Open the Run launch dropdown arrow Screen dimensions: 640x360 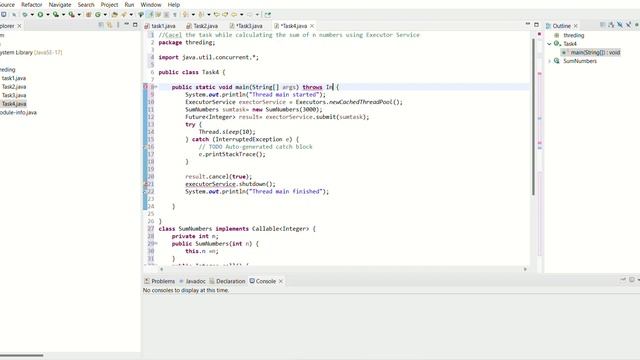coord(48,15)
